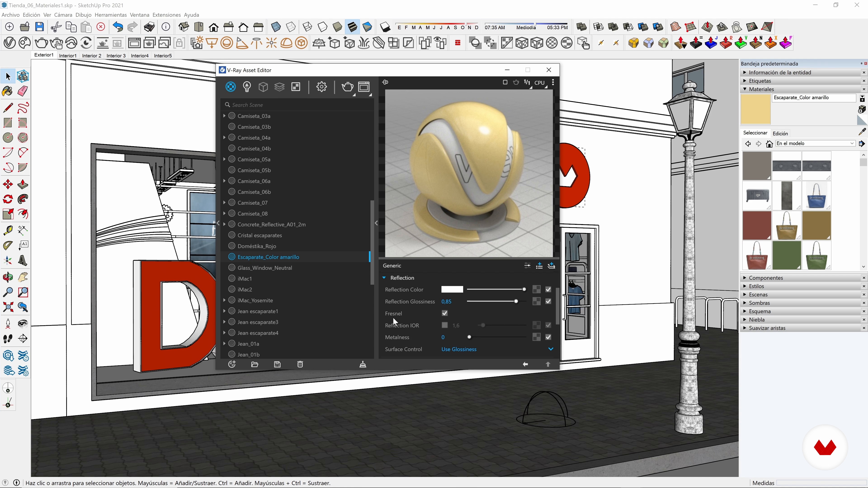
Task: Import asset file with the folder icon
Action: click(x=255, y=364)
